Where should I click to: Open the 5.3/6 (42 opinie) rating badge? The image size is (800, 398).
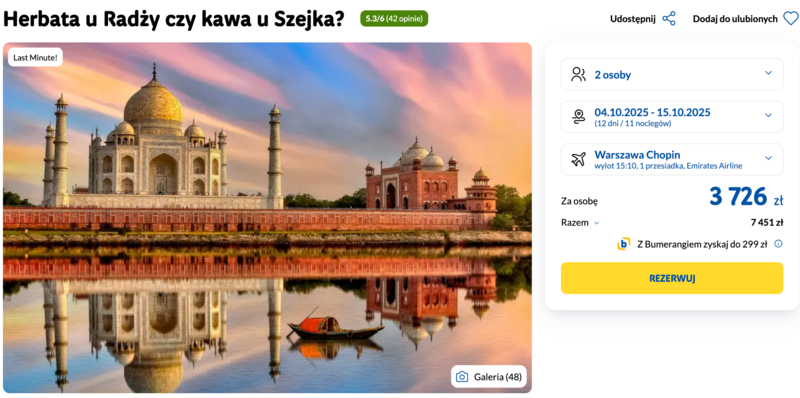tap(394, 19)
